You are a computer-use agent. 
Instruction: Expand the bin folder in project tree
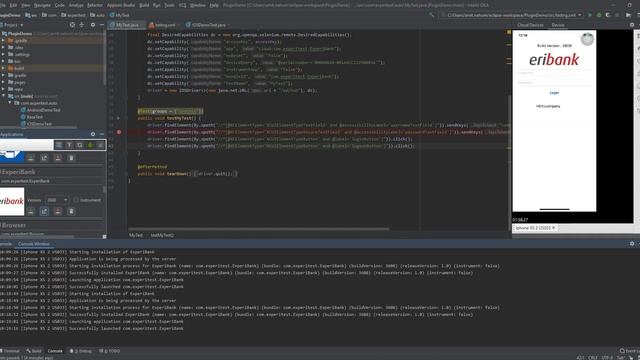pyautogui.click(x=3, y=61)
